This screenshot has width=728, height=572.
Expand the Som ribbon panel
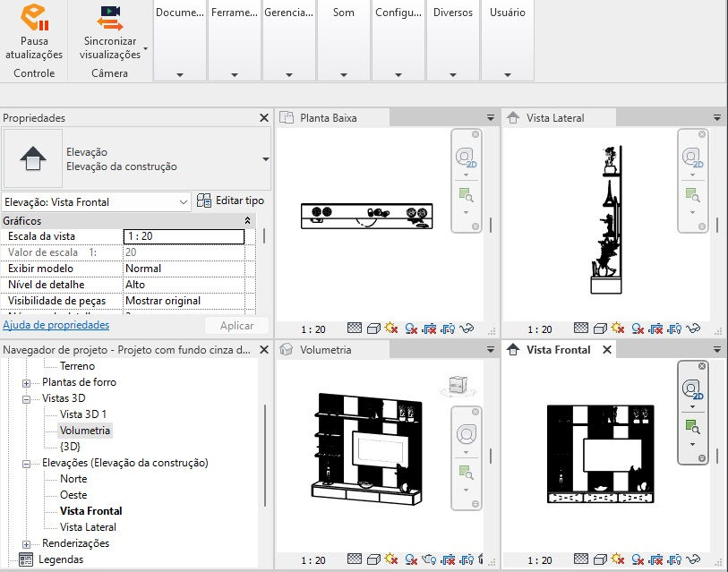click(344, 75)
